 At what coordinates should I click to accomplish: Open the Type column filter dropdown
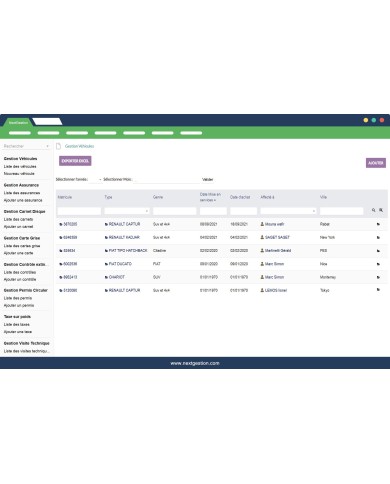[x=127, y=211]
